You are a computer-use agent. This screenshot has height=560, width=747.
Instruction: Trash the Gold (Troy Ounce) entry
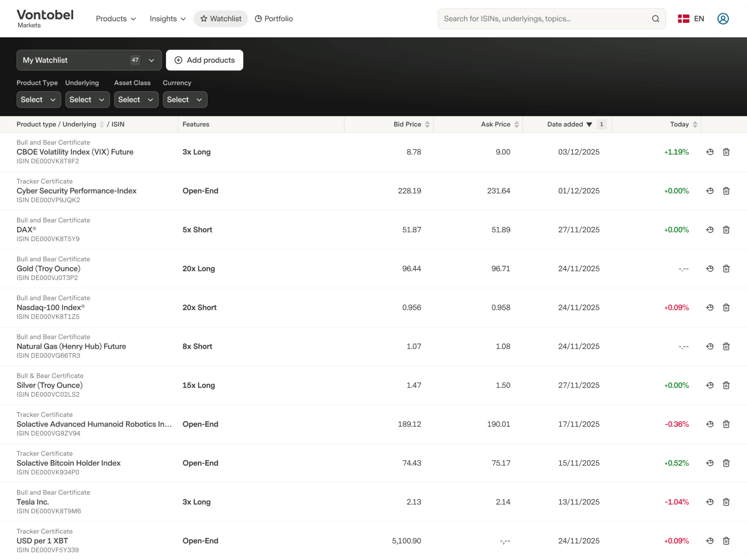pyautogui.click(x=726, y=269)
